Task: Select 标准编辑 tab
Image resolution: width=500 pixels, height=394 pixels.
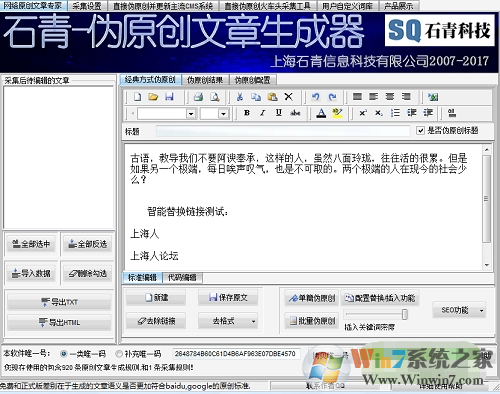Action: pyautogui.click(x=142, y=277)
